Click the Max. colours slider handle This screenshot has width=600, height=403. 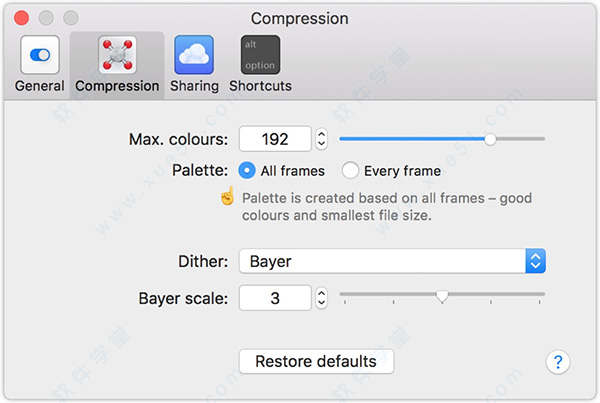tap(490, 139)
